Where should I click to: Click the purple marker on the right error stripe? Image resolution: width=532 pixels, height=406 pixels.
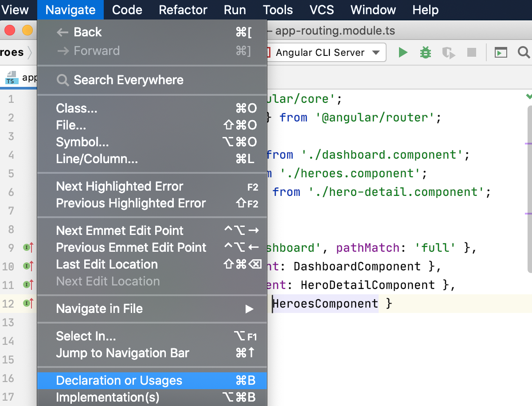(528, 144)
